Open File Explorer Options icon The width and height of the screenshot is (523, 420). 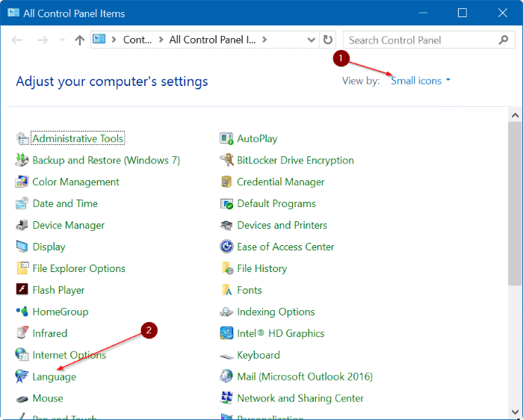pos(22,268)
